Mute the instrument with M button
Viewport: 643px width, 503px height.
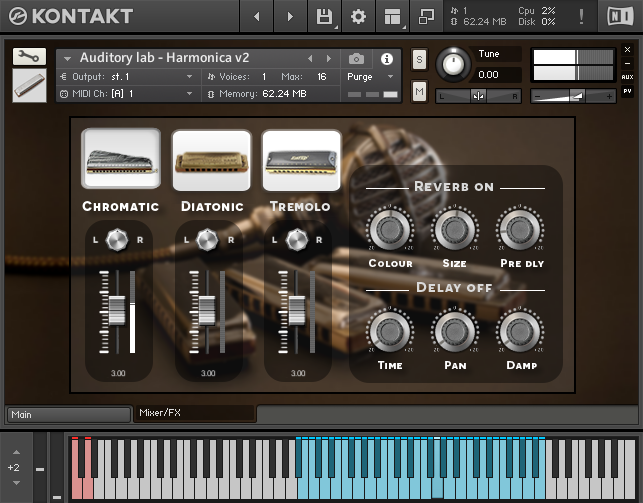point(419,91)
